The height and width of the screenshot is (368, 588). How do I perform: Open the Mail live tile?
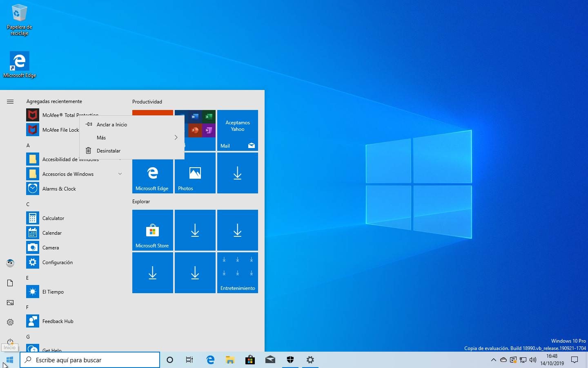tap(238, 130)
